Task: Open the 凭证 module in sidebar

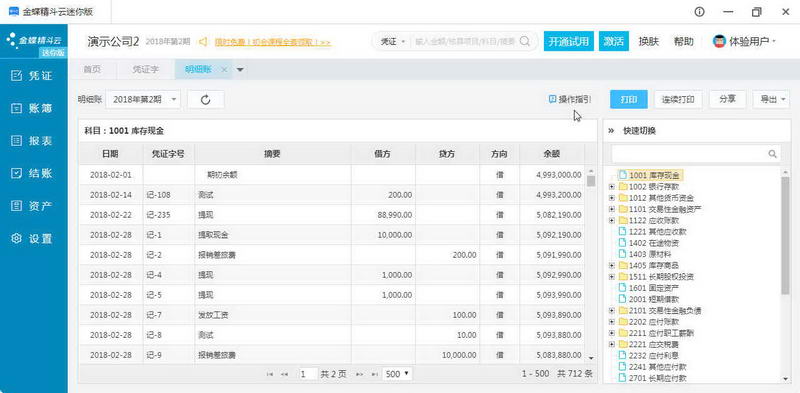Action: (33, 76)
